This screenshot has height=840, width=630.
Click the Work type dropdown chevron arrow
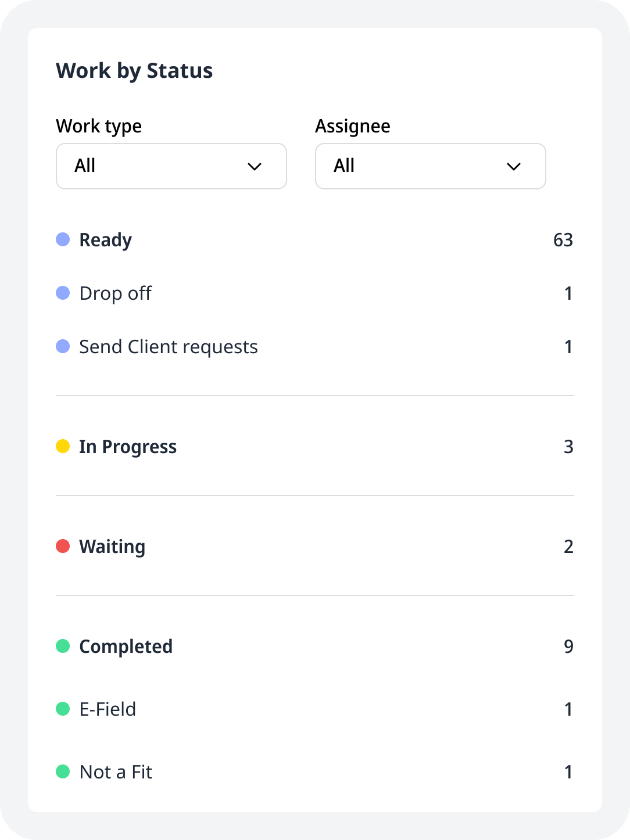pos(255,167)
